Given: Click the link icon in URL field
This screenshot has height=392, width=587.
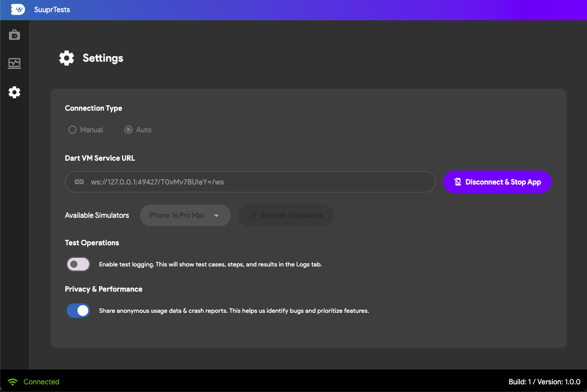Looking at the screenshot, I should click(79, 182).
